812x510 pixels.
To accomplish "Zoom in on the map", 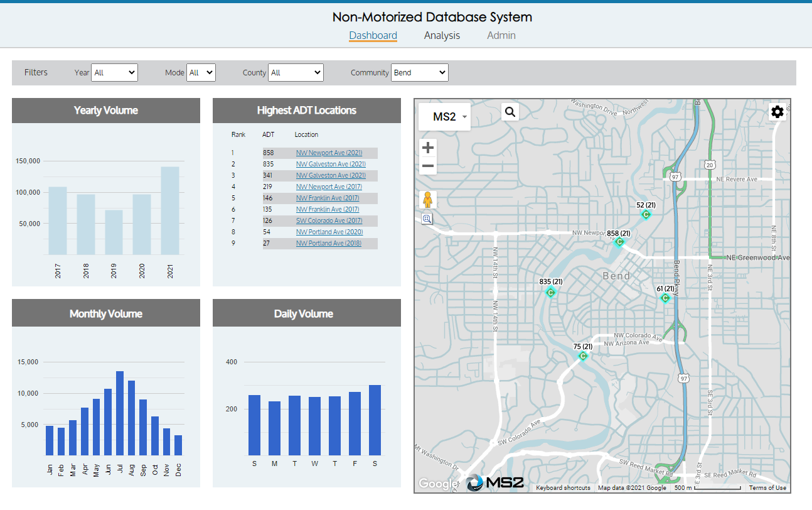I will tap(427, 147).
